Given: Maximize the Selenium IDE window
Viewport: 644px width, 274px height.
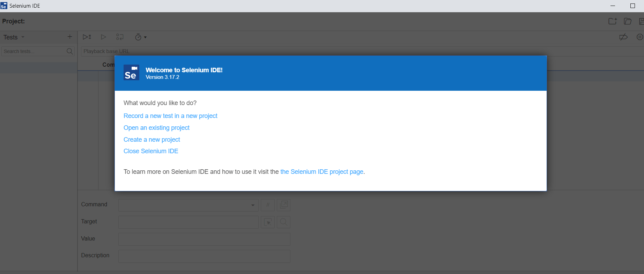Looking at the screenshot, I should 632,6.
